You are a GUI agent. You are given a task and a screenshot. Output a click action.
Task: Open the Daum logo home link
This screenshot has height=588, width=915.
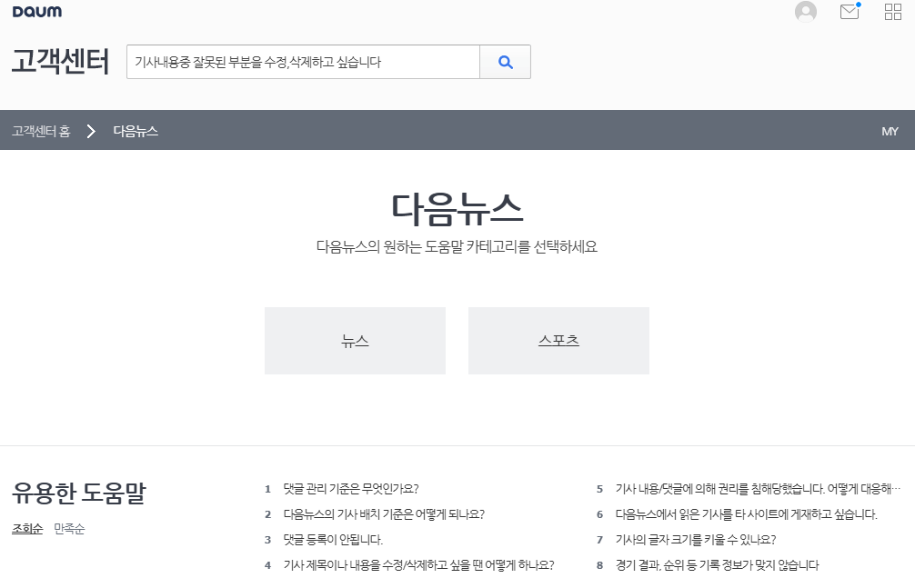click(x=36, y=12)
